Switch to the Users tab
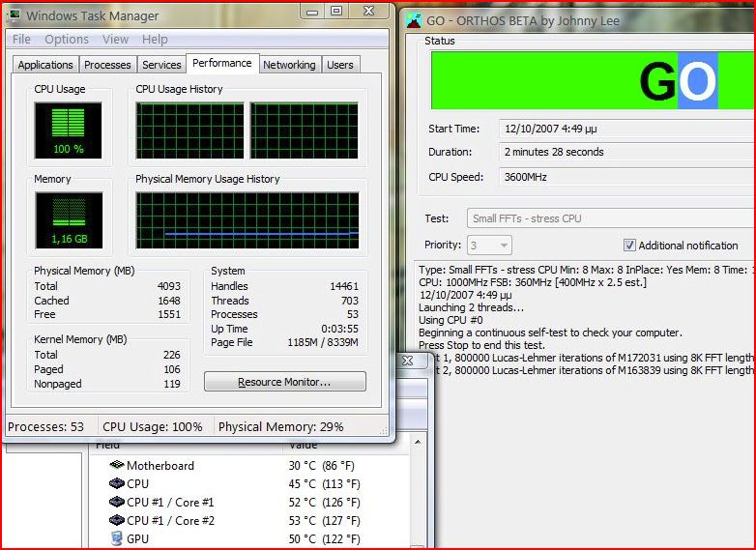This screenshot has height=550, width=756. (x=340, y=65)
